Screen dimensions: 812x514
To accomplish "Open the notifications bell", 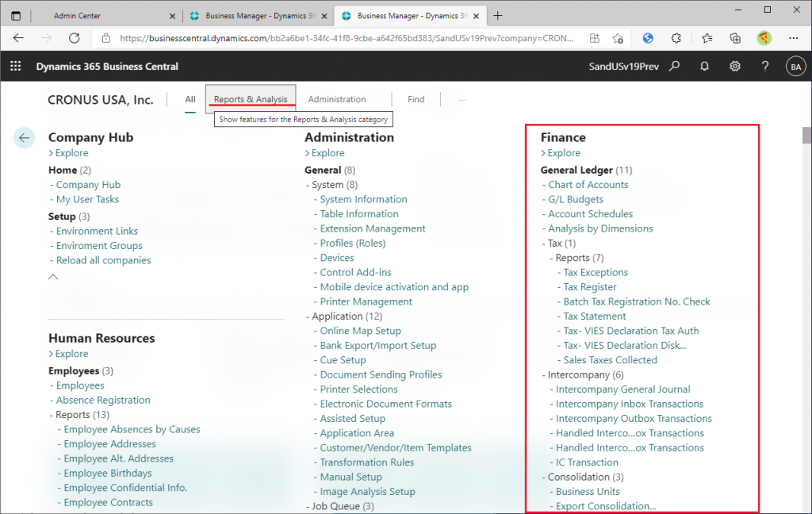I will pyautogui.click(x=704, y=66).
